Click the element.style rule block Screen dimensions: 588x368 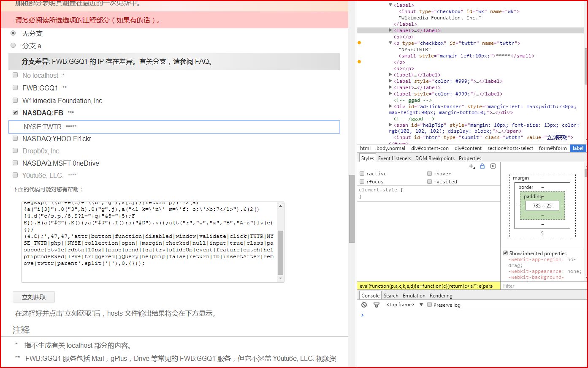coord(428,193)
